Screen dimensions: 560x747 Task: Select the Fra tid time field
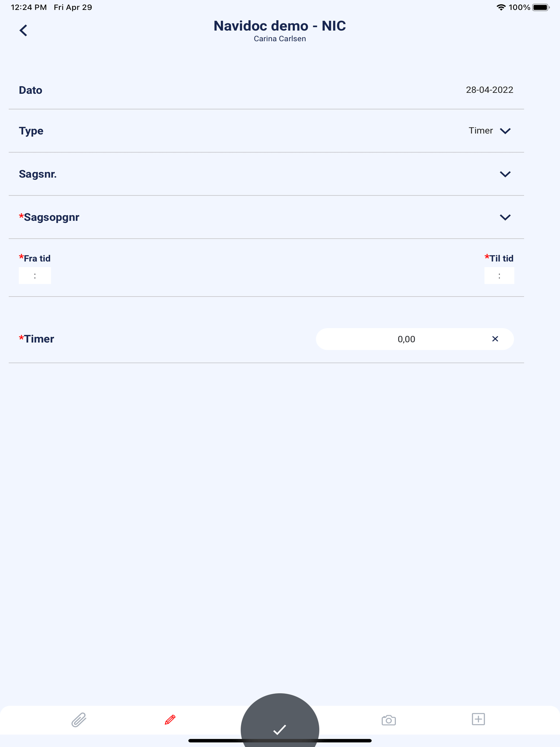click(x=35, y=276)
